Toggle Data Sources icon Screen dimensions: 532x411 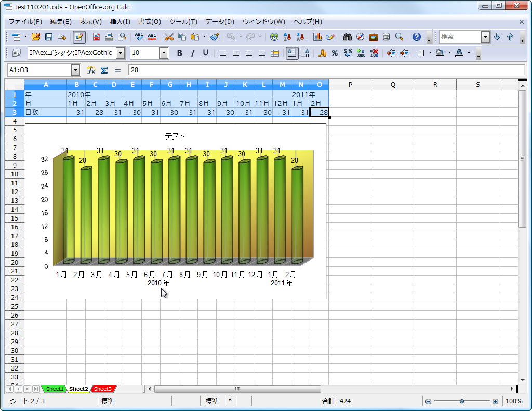[386, 37]
